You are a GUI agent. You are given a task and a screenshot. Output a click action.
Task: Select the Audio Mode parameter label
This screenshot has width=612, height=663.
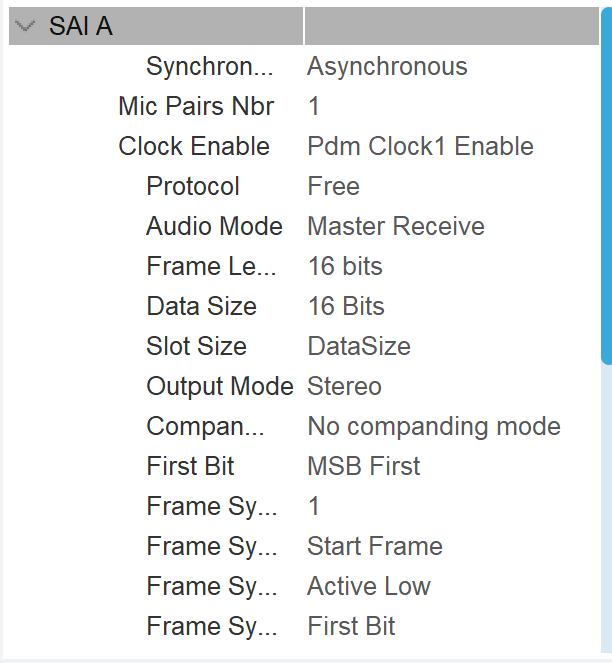214,227
